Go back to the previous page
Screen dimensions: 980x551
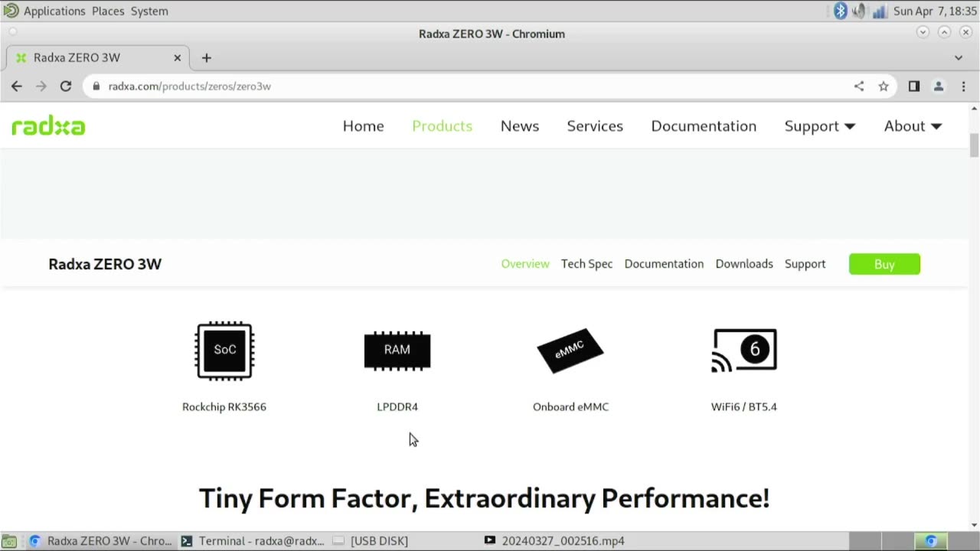(17, 86)
